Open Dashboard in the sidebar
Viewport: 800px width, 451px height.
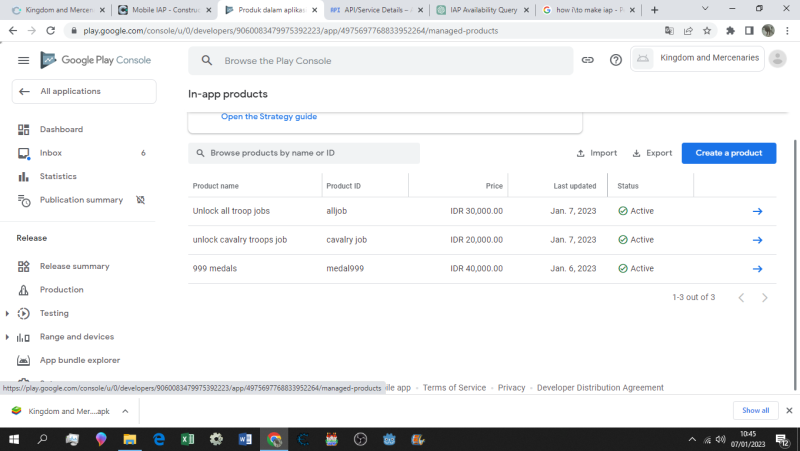pyautogui.click(x=61, y=130)
